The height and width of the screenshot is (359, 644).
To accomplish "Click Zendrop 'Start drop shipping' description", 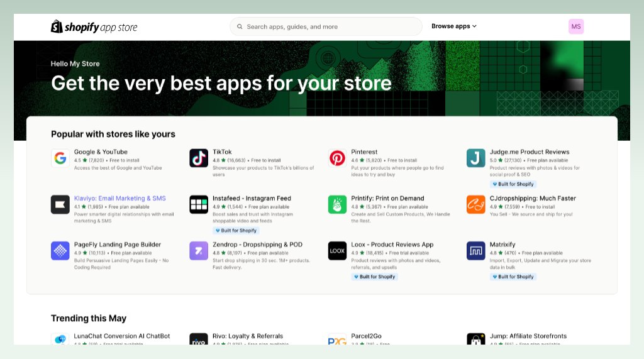I will coord(261,263).
